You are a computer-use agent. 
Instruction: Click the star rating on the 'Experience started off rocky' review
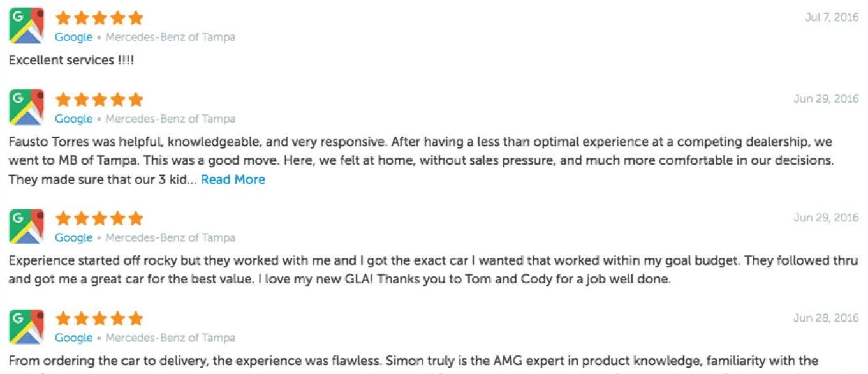click(x=99, y=218)
